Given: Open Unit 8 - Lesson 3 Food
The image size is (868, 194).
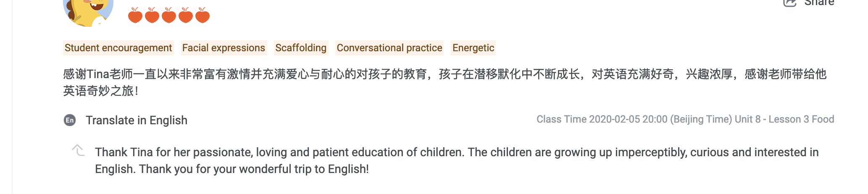Looking at the screenshot, I should coord(784,120).
